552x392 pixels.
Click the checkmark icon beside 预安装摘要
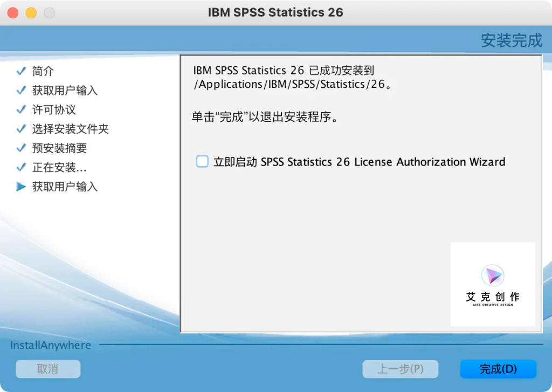(21, 148)
